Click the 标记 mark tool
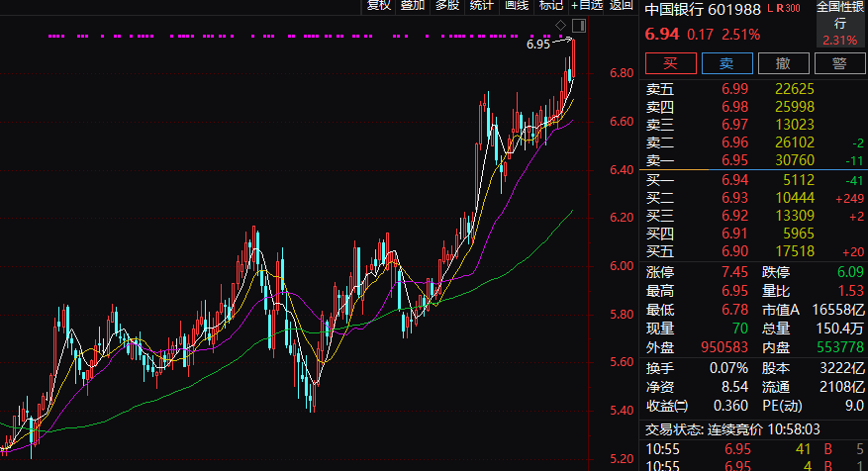The image size is (868, 471). (x=551, y=6)
